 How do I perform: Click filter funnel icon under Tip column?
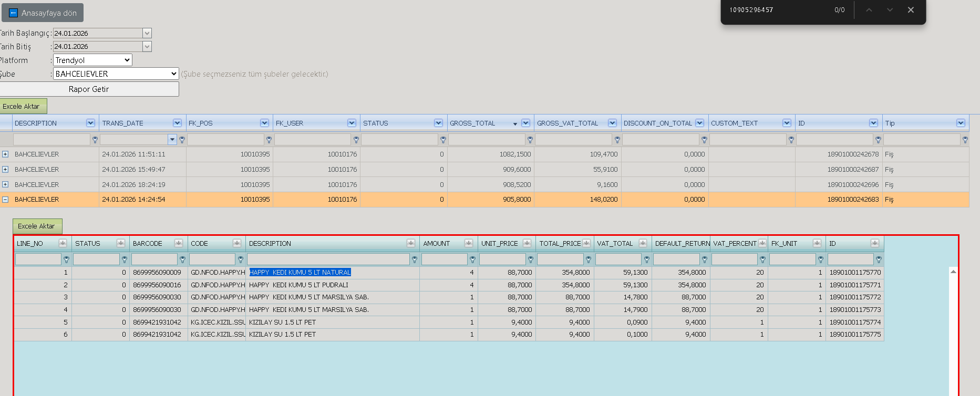click(x=965, y=140)
